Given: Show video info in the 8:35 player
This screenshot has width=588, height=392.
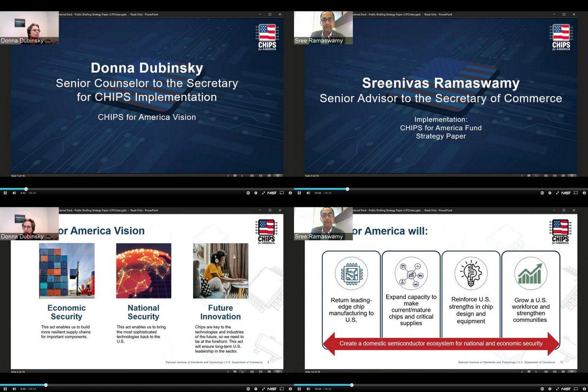Looking at the screenshot, I should (290, 389).
